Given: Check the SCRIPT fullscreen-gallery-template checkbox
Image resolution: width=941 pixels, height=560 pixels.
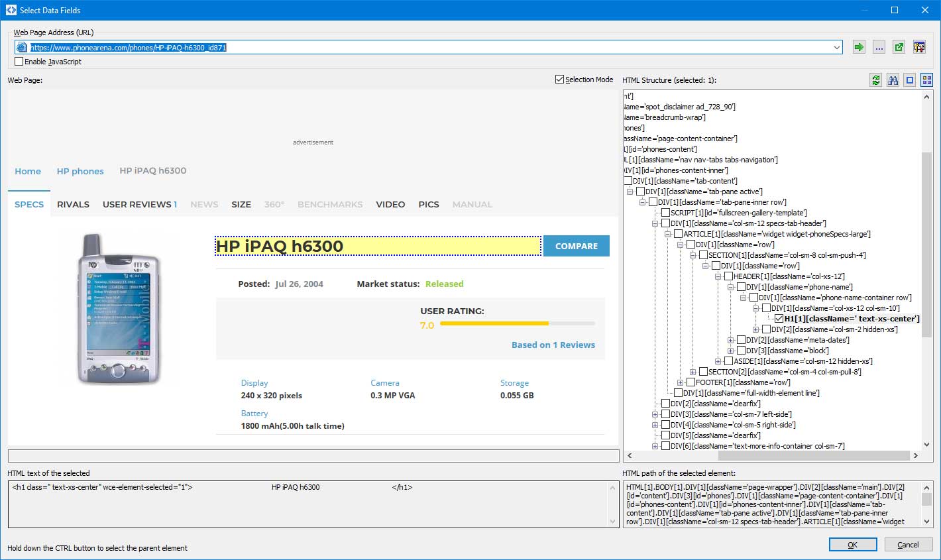Looking at the screenshot, I should [665, 213].
